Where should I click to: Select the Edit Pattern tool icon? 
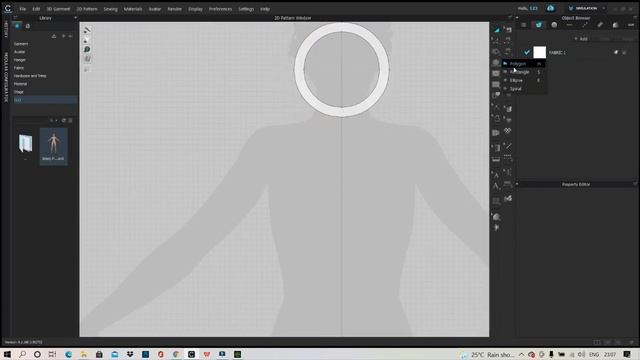point(496,40)
